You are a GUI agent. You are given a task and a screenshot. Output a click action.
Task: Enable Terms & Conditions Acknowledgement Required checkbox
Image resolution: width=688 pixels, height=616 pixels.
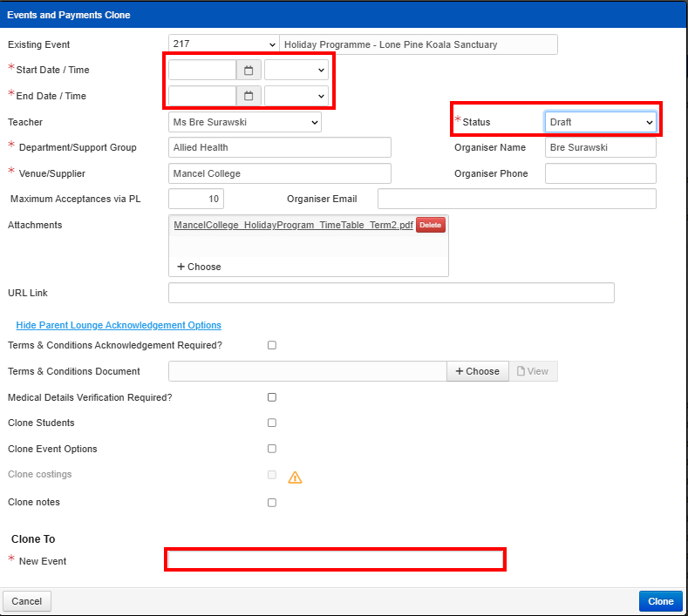pyautogui.click(x=272, y=345)
